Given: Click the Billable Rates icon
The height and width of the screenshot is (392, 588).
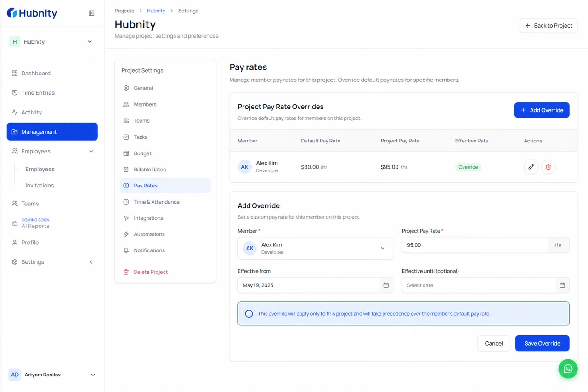Looking at the screenshot, I should (x=126, y=170).
